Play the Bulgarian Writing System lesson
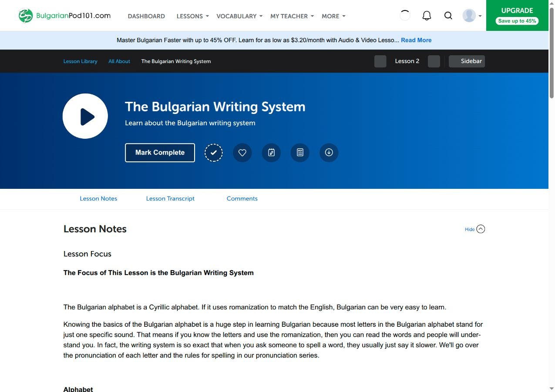This screenshot has height=392, width=555. pos(85,116)
